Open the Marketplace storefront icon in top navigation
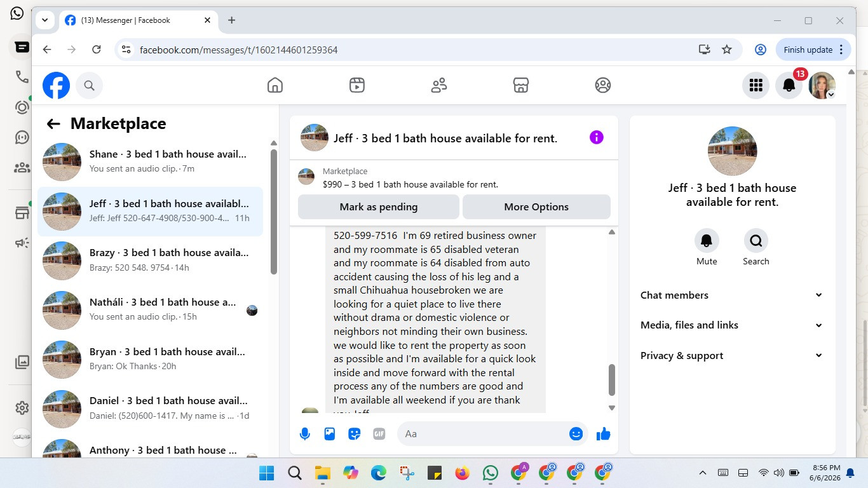Screen dimensions: 868x488 (521, 85)
